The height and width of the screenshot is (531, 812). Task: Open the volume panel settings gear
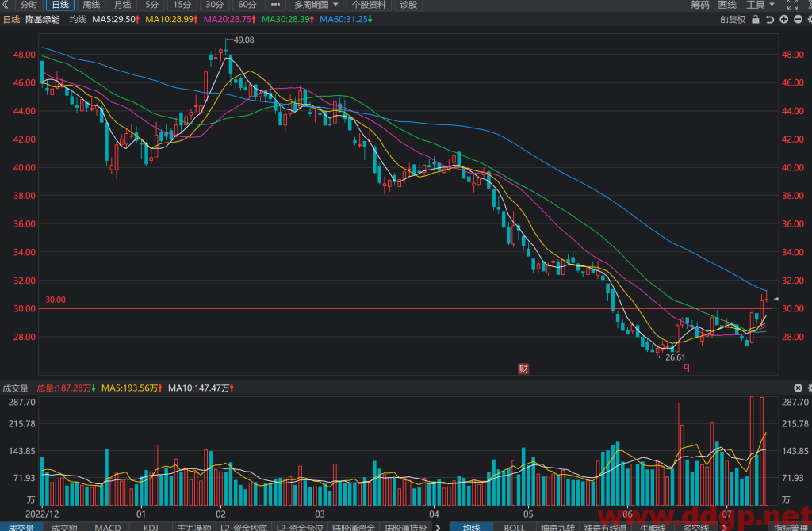pyautogui.click(x=810, y=388)
